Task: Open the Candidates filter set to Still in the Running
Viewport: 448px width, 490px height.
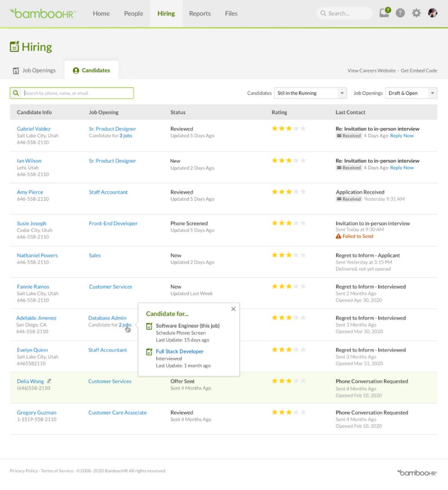Action: [x=310, y=93]
